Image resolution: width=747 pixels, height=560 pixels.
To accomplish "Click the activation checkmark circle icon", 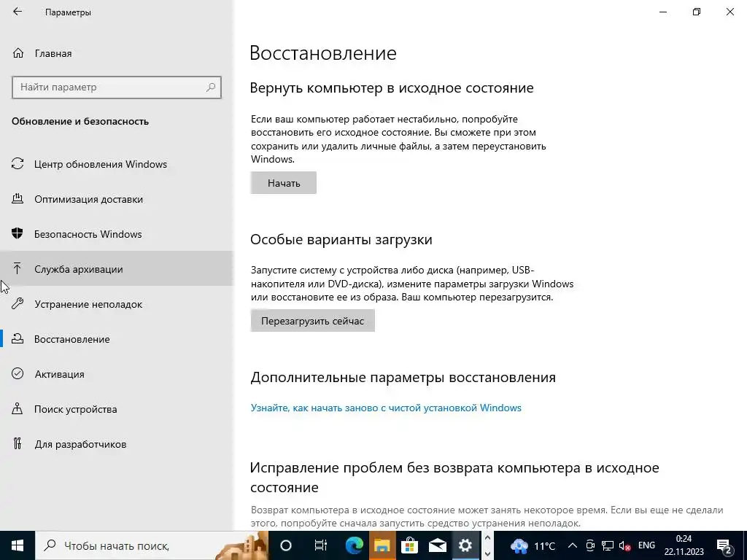I will 18,373.
